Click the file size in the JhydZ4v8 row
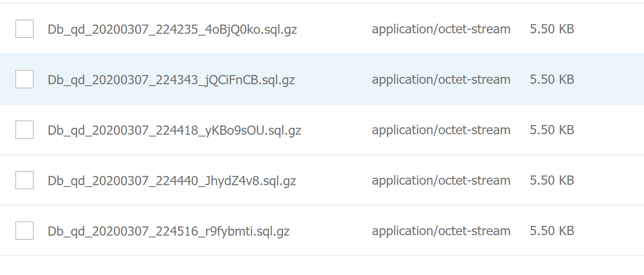Viewport: 644px width, 275px height. 552,181
